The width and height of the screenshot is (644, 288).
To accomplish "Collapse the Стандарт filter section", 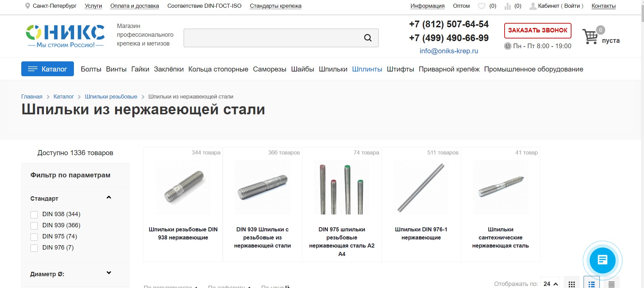I will click(x=109, y=198).
